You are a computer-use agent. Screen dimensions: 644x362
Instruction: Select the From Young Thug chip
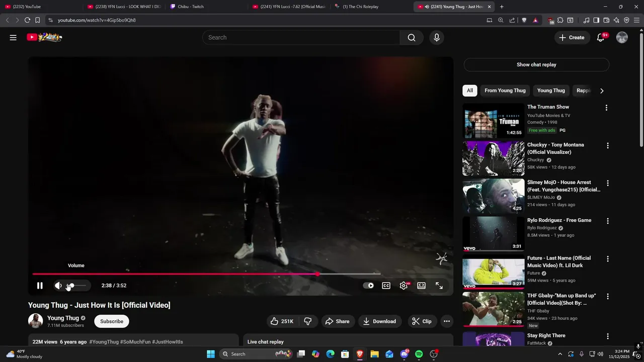coord(505,90)
